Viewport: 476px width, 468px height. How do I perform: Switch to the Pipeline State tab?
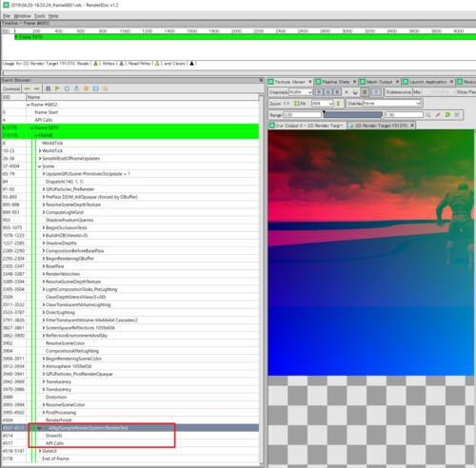335,82
